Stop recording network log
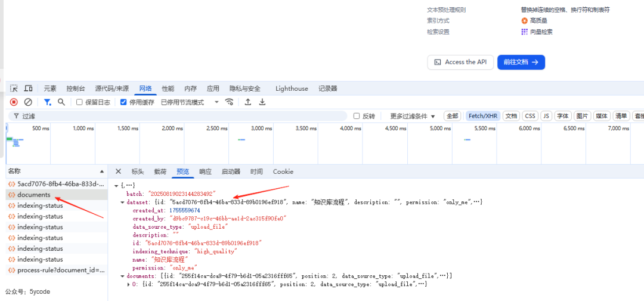This screenshot has height=301, width=644. coord(14,102)
